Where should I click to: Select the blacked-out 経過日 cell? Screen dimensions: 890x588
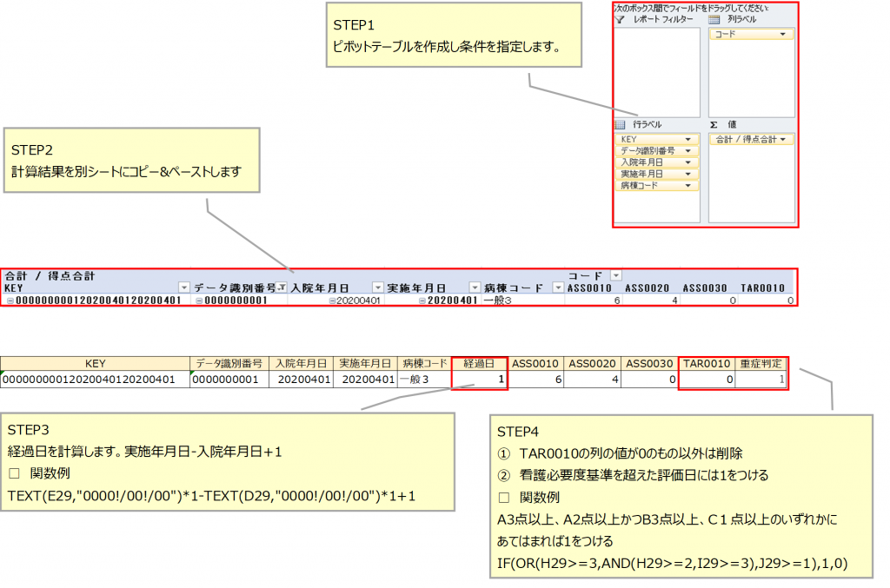(x=479, y=377)
